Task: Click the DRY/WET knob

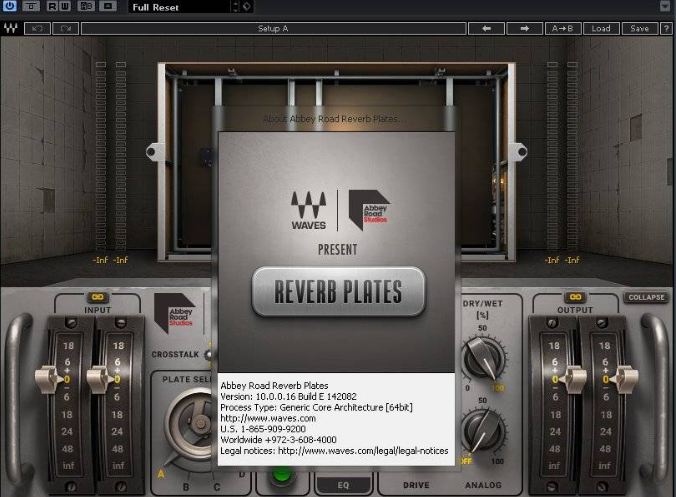Action: tap(483, 358)
